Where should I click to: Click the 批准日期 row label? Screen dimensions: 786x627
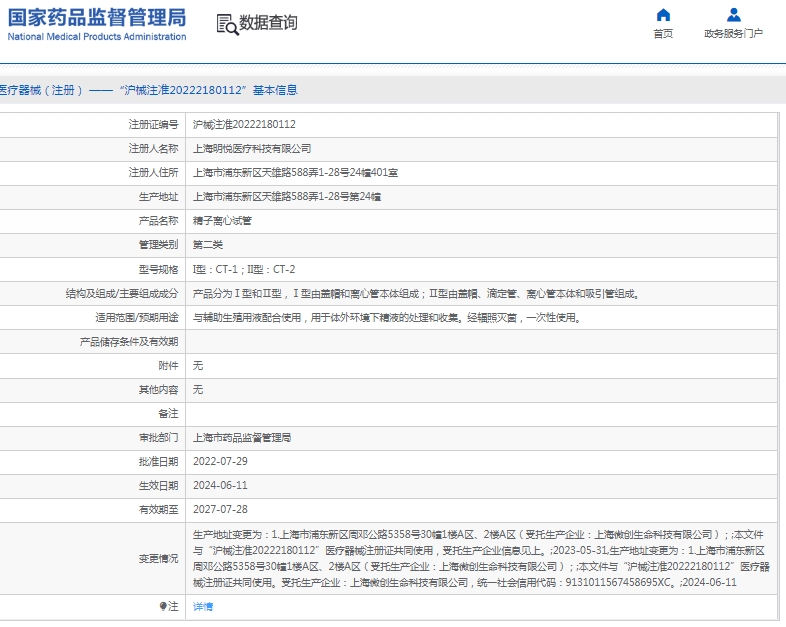coord(158,462)
